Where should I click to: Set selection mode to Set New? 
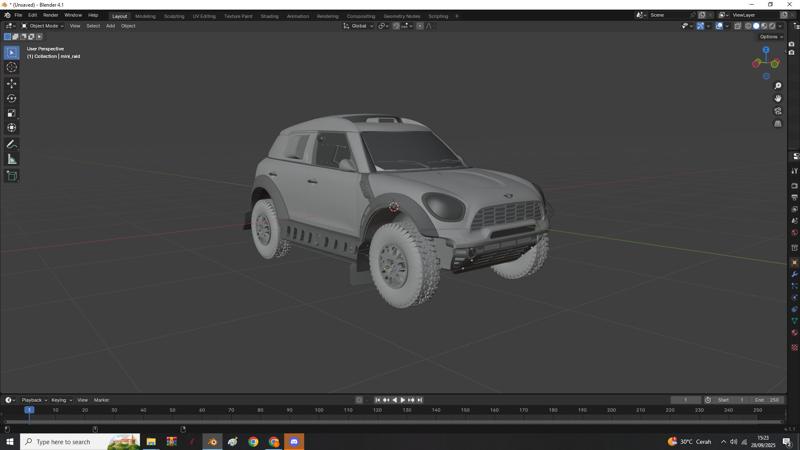click(7, 37)
